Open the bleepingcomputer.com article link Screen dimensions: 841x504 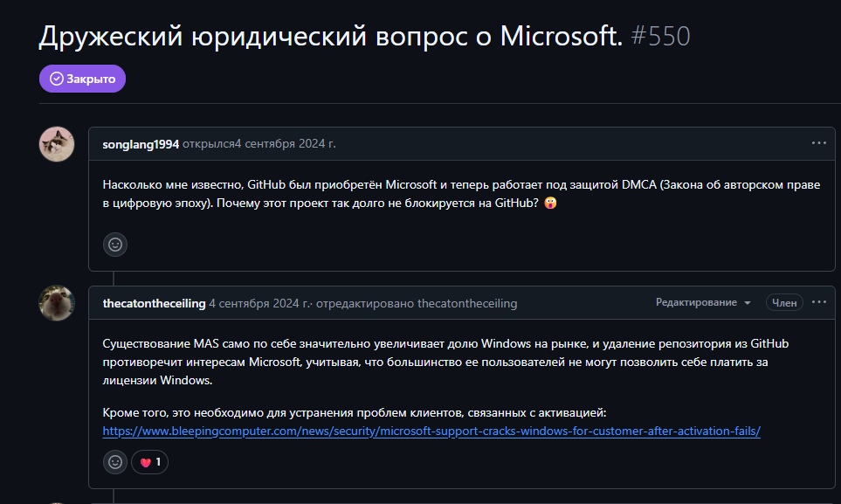431,431
